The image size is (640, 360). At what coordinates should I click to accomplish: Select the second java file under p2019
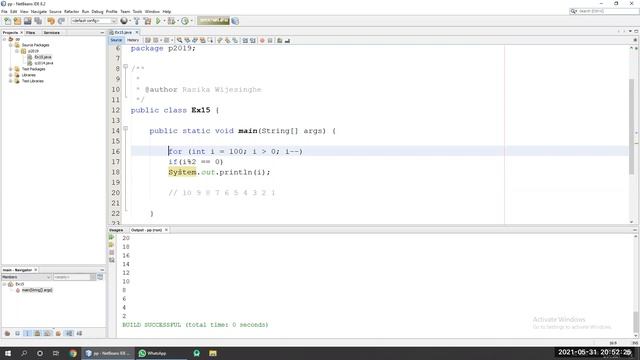coord(43,63)
